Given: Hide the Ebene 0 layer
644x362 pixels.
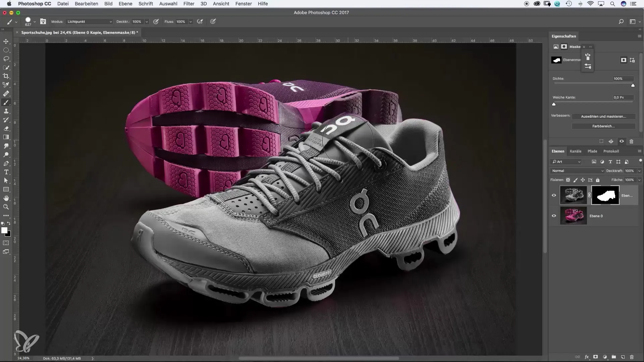Looking at the screenshot, I should point(554,216).
